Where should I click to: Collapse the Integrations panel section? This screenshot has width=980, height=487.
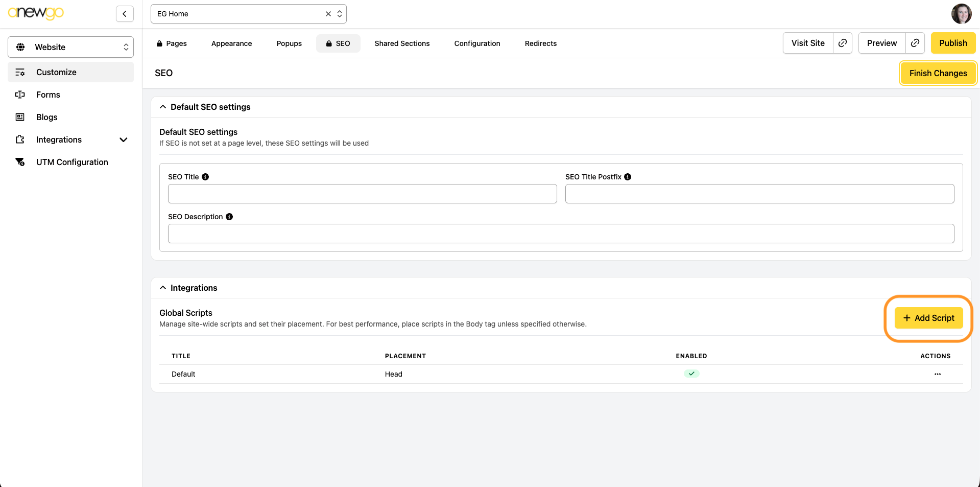[x=163, y=288]
